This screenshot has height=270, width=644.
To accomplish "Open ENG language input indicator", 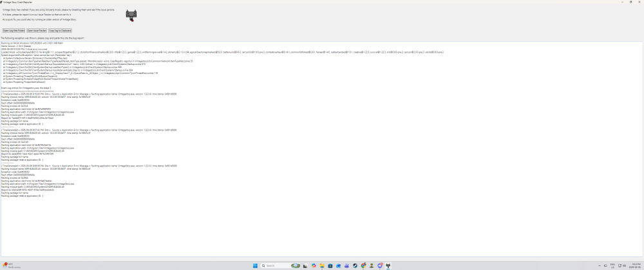I will [x=612, y=265].
